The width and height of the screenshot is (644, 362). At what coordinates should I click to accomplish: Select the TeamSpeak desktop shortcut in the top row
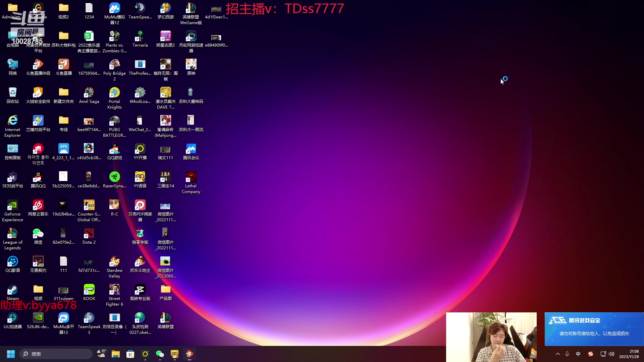coord(140,11)
